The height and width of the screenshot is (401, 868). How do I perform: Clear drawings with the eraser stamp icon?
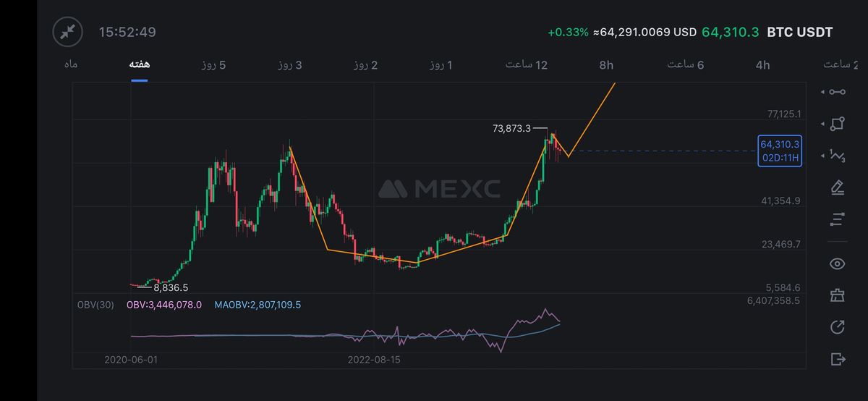point(838,295)
